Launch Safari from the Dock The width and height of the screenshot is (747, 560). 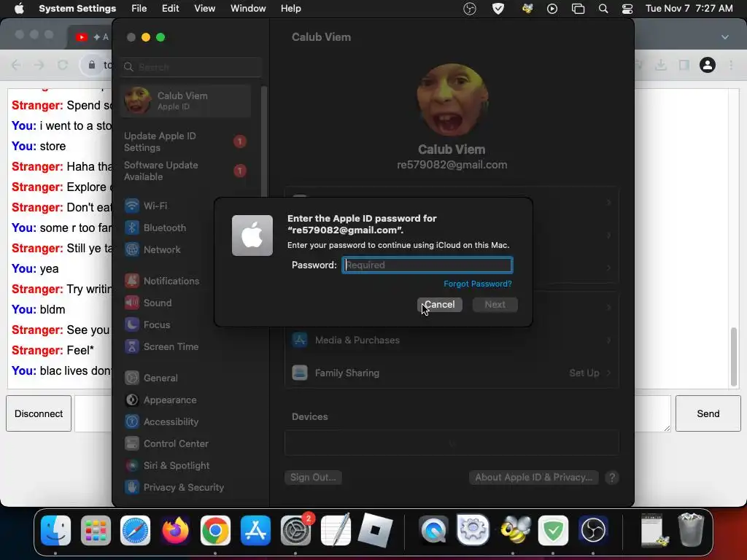(135, 531)
